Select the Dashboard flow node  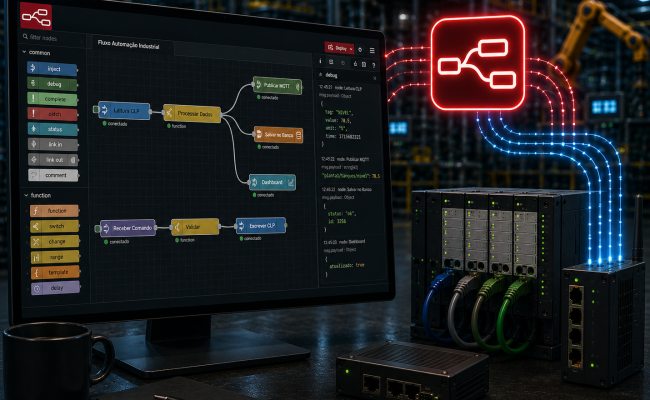point(272,182)
